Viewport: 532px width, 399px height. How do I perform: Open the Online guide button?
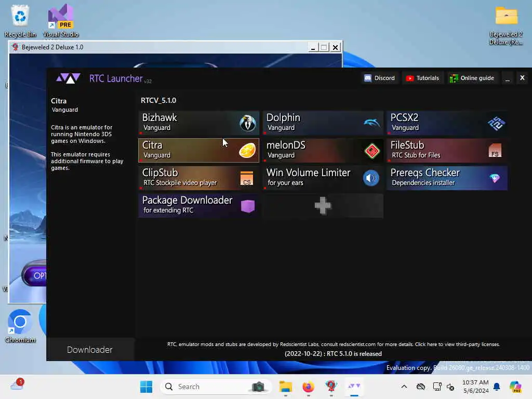(472, 78)
